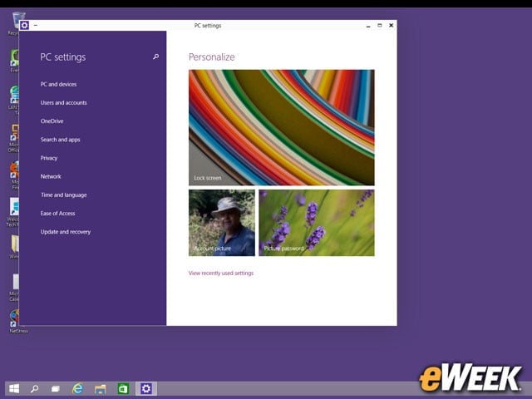532x399 pixels.
Task: Open File Explorer from taskbar
Action: point(100,389)
